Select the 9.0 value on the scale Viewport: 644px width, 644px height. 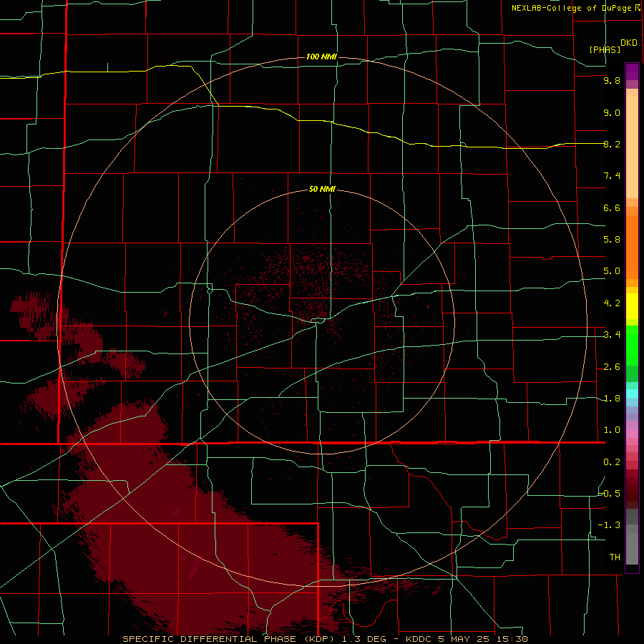[612, 112]
